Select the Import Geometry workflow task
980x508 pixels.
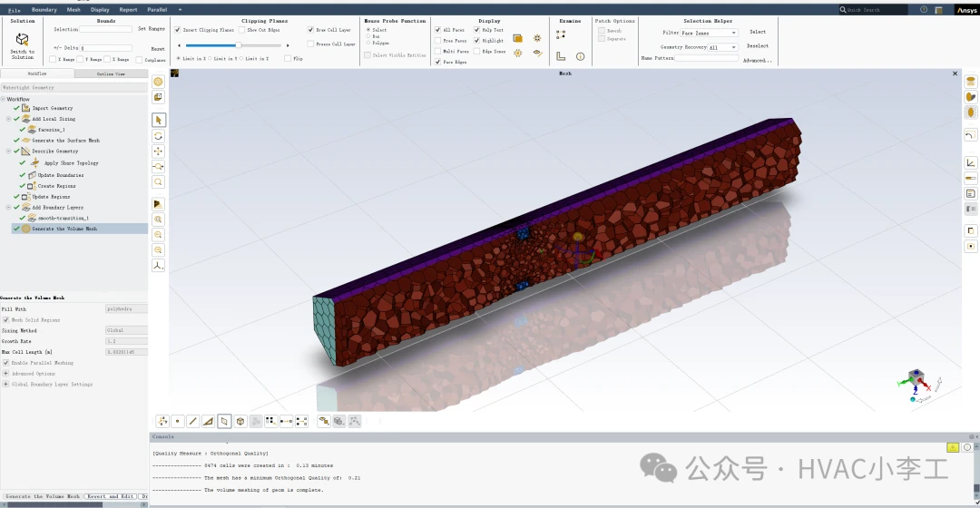point(53,108)
